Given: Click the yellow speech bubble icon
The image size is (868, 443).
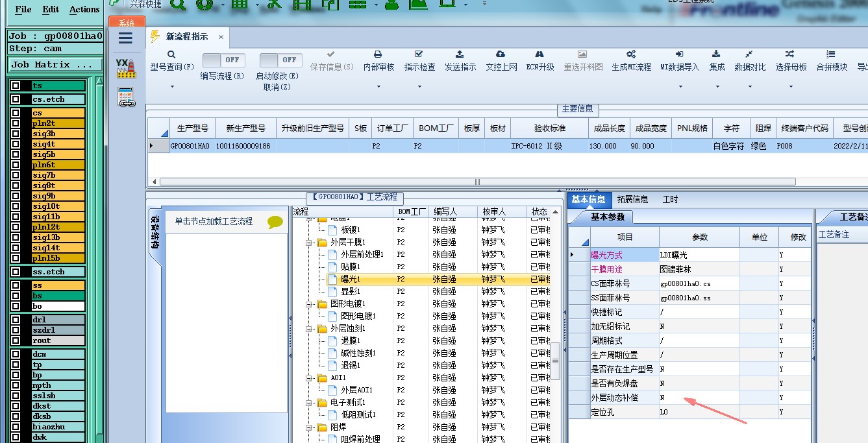Looking at the screenshot, I should 275,222.
